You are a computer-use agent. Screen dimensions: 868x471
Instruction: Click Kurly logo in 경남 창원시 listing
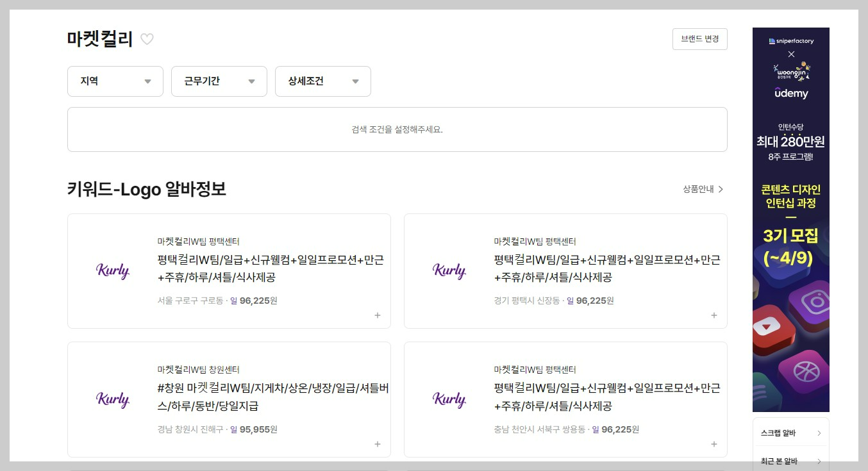pyautogui.click(x=113, y=399)
